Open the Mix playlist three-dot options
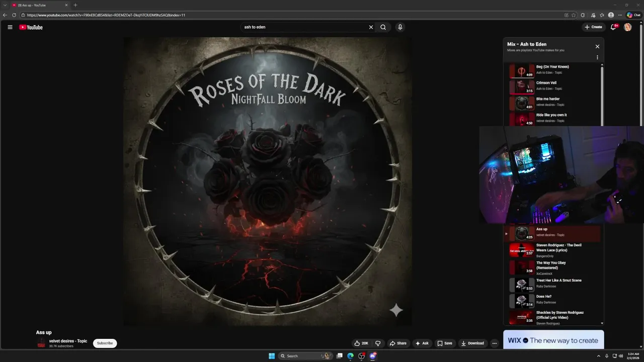Viewport: 644px width, 362px height. coord(597,57)
